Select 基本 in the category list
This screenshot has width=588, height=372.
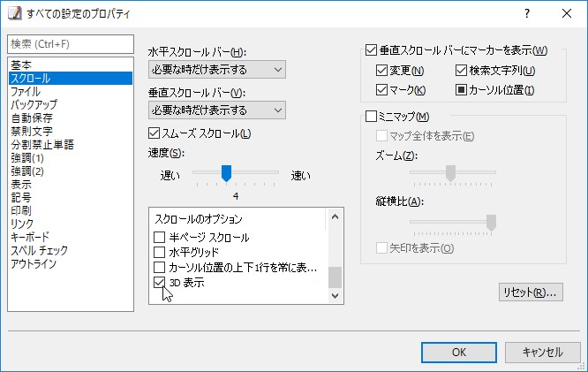click(71, 65)
